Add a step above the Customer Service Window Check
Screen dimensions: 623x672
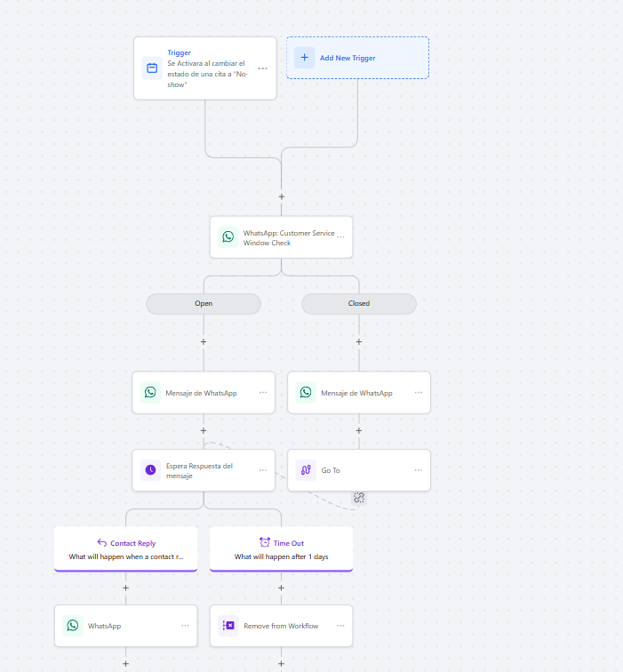[282, 196]
